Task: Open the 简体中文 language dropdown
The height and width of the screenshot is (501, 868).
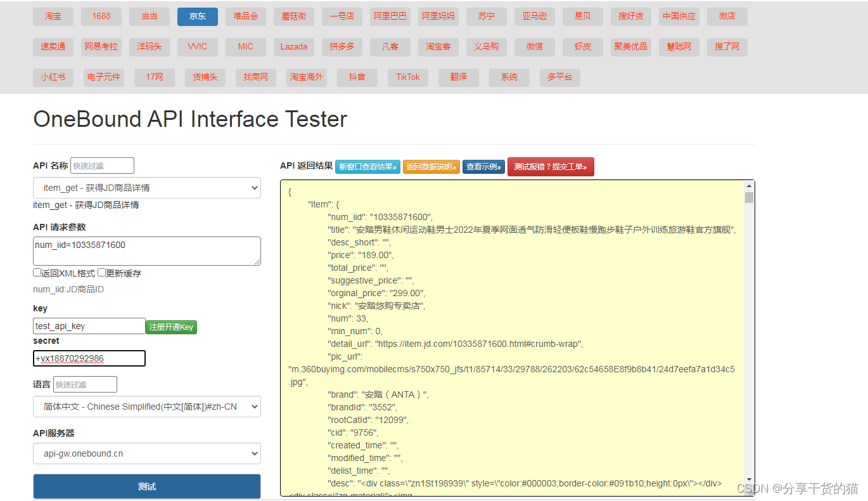Action: (x=147, y=407)
